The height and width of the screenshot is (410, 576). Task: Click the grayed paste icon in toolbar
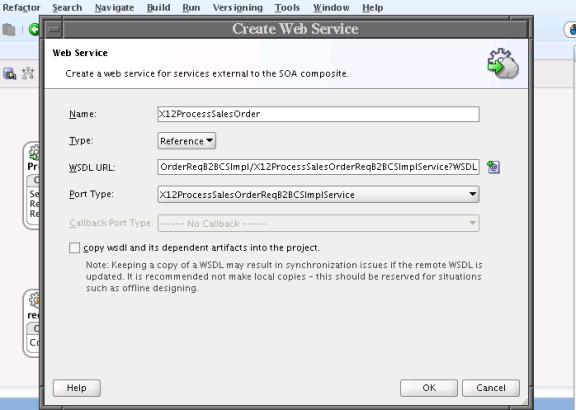(9, 29)
